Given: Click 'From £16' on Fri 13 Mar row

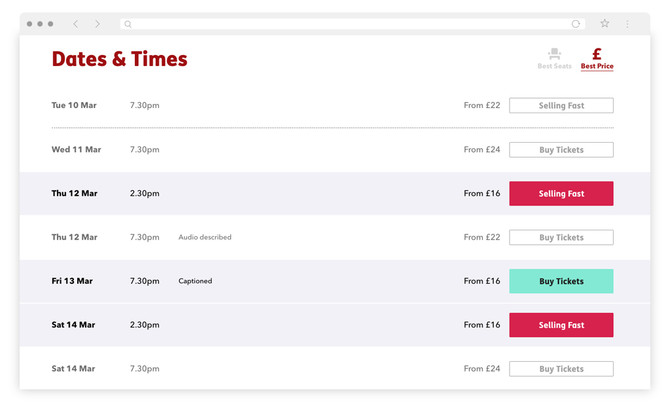Looking at the screenshot, I should [482, 281].
